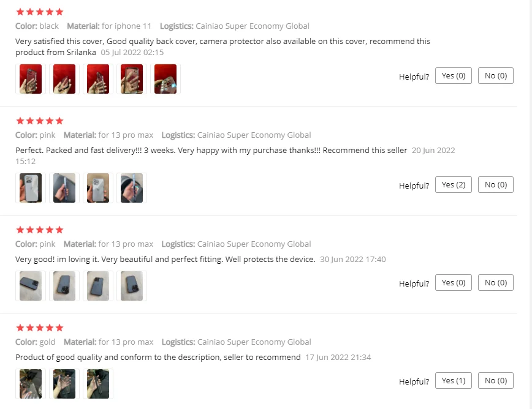The image size is (532, 409).
Task: Open third photo in the gold 13 pro max review
Action: (98, 384)
